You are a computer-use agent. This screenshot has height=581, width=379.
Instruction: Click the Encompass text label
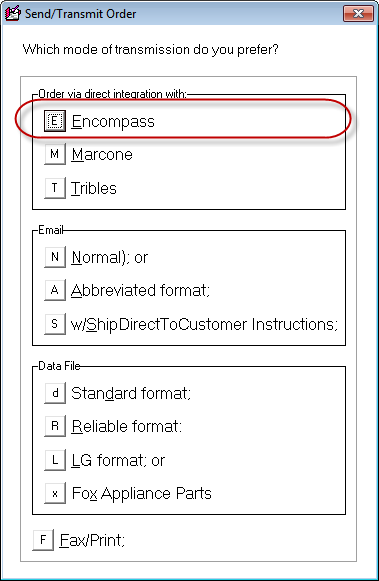coord(113,122)
